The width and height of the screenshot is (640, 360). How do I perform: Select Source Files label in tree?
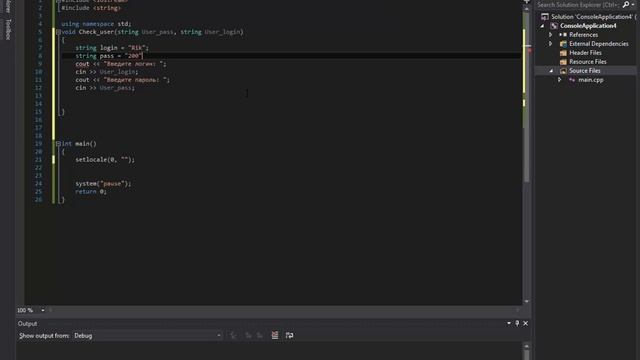(x=584, y=71)
